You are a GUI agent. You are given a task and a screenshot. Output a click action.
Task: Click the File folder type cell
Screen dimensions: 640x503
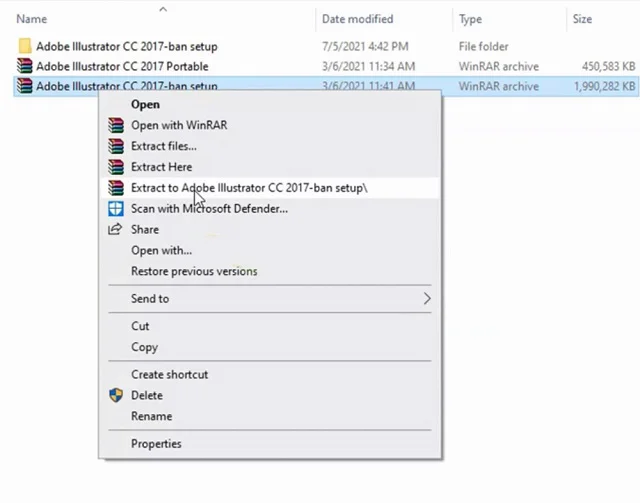click(x=484, y=46)
